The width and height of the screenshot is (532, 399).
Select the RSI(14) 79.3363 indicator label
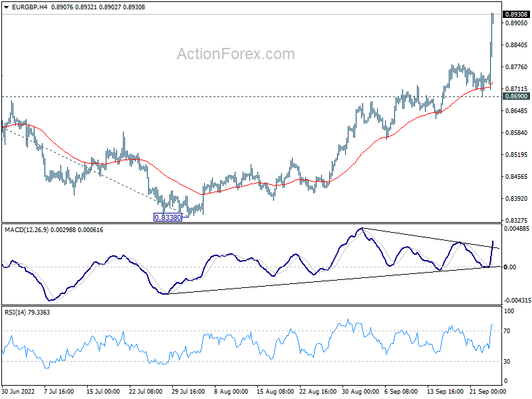[x=27, y=312]
